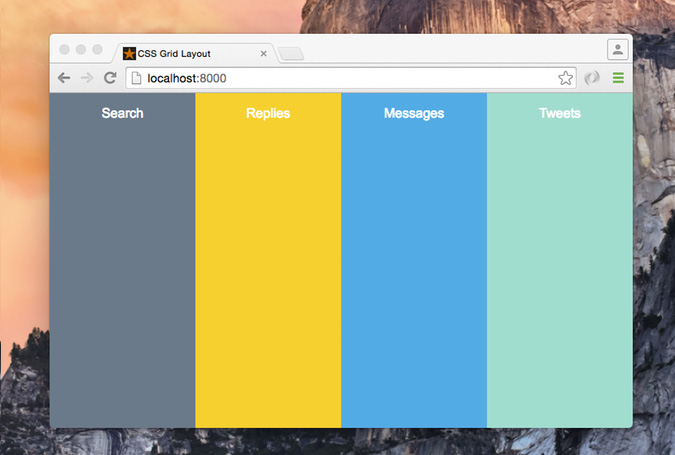The image size is (675, 455).
Task: Click the star favicon on the CSS Grid Layout tab
Action: click(129, 53)
